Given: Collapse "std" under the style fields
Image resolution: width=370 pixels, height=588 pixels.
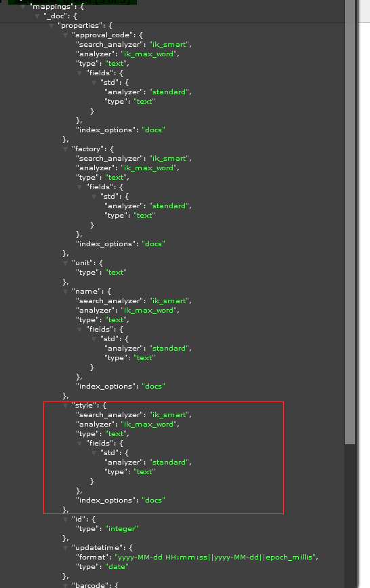Looking at the screenshot, I should point(94,453).
